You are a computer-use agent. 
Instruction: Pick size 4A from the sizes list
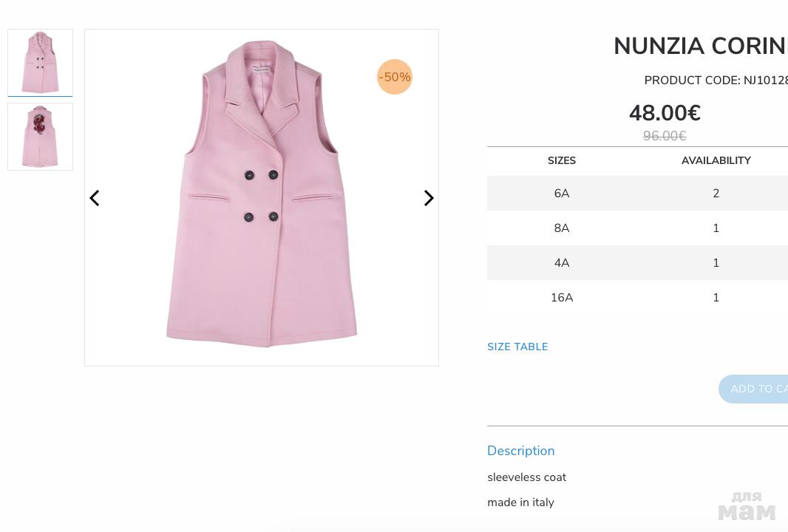pyautogui.click(x=562, y=263)
